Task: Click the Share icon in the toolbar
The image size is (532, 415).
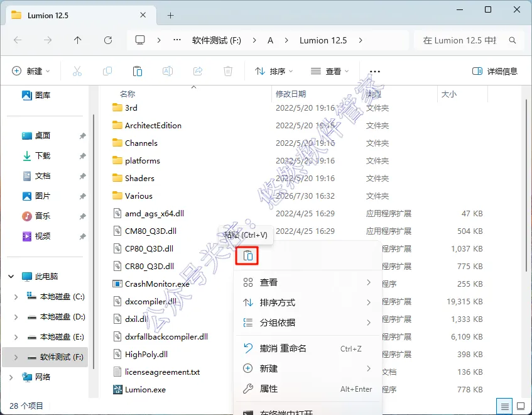Action: pyautogui.click(x=198, y=71)
